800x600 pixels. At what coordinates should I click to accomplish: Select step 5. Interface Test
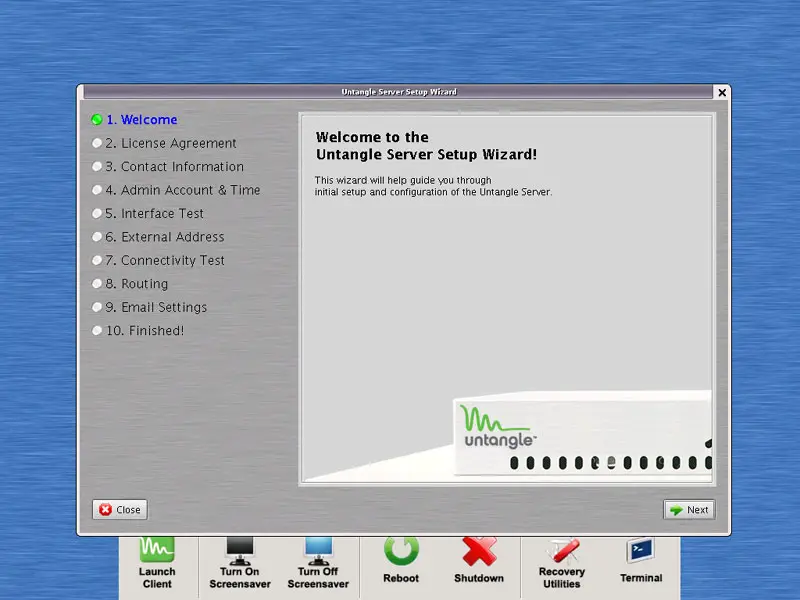click(x=148, y=214)
